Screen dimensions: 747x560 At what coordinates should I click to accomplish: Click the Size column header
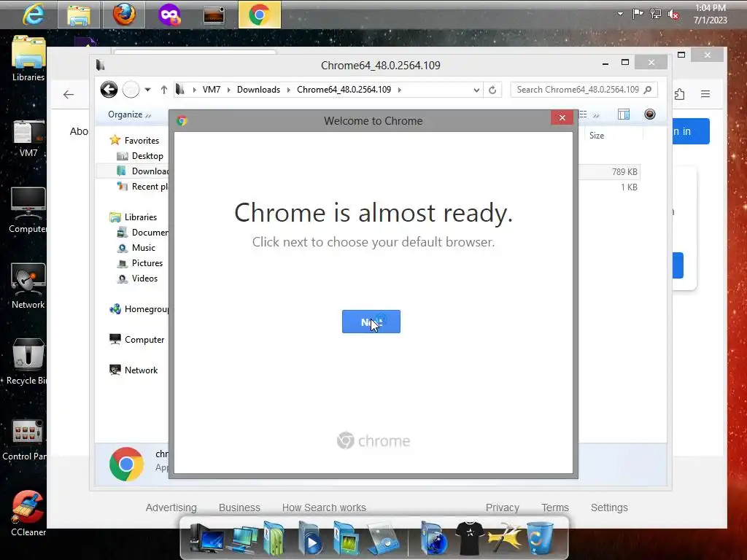pyautogui.click(x=597, y=135)
